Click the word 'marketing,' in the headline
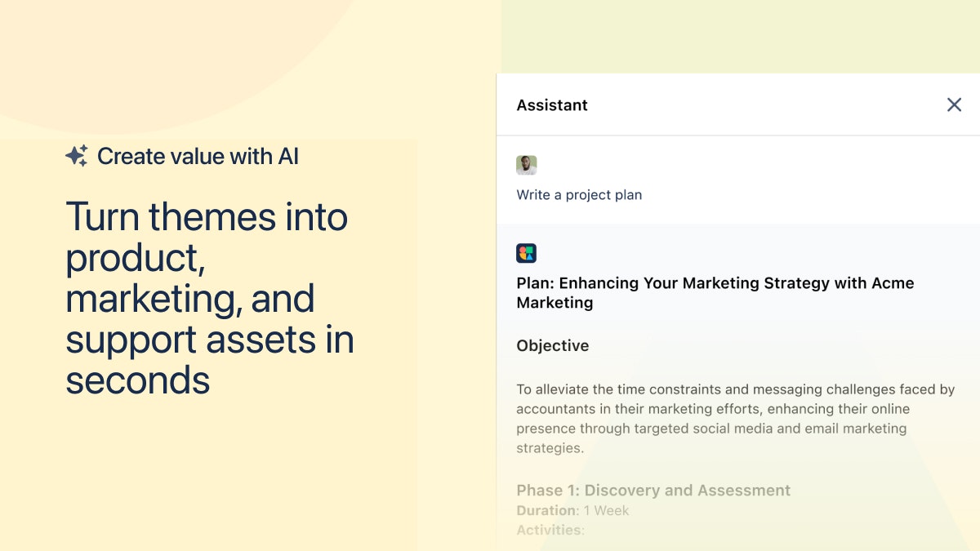Image resolution: width=980 pixels, height=551 pixels. 153,299
